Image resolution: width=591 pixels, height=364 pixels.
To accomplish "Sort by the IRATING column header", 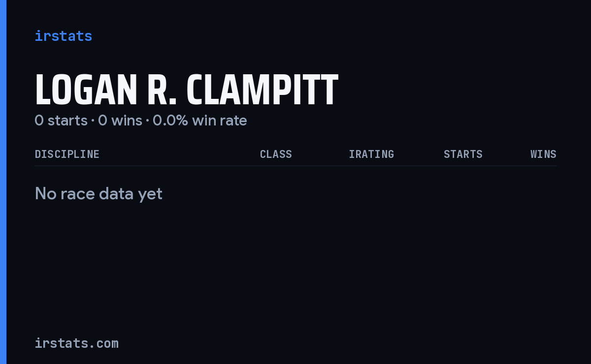I will [x=371, y=154].
